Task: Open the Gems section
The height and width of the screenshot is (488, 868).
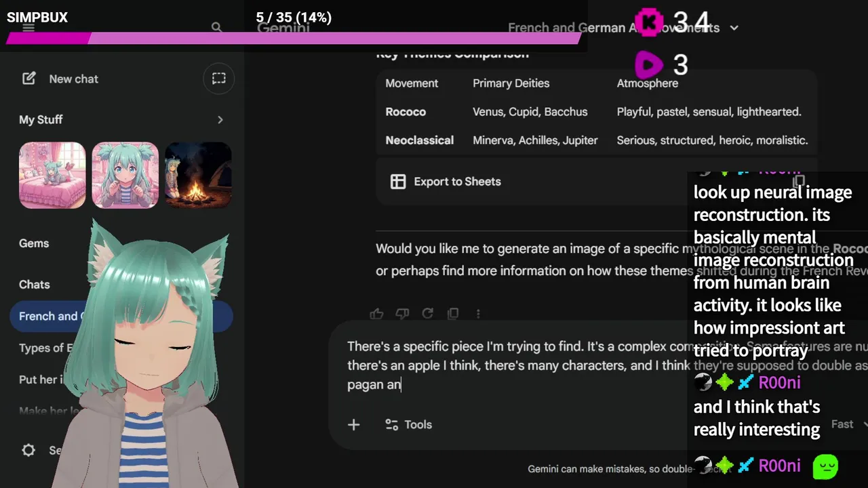Action: point(34,243)
